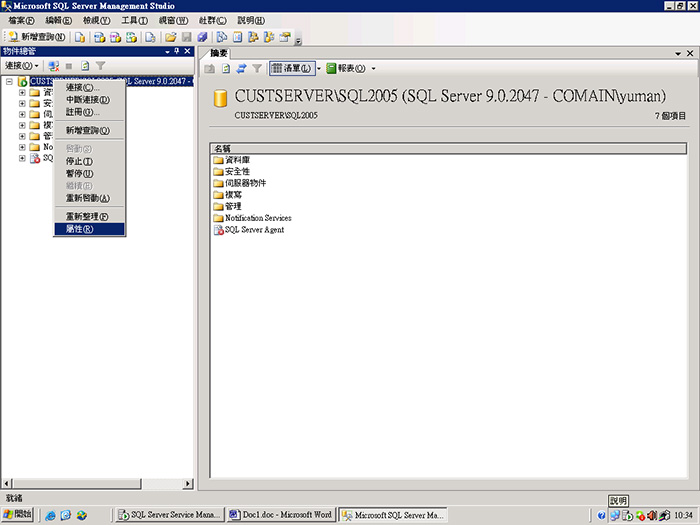
Task: Choose 暫停(U) in the context menu
Action: [x=89, y=173]
